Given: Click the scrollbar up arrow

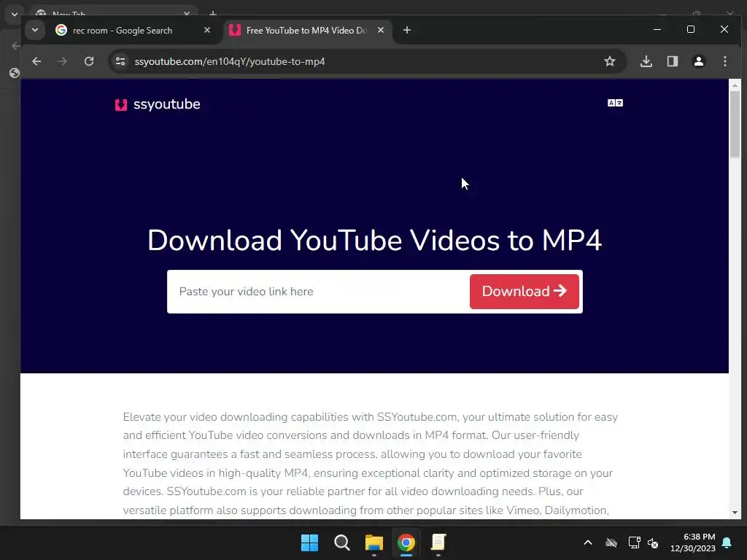Looking at the screenshot, I should click(735, 85).
